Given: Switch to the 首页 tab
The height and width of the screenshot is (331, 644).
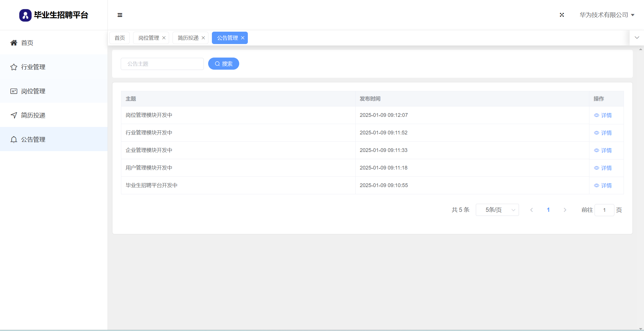Looking at the screenshot, I should point(120,38).
